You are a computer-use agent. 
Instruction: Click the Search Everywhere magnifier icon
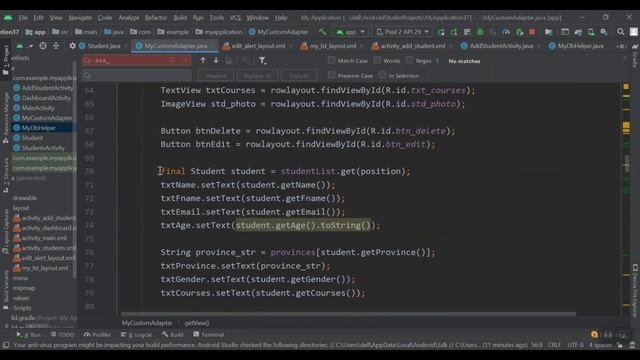pyautogui.click(x=620, y=32)
